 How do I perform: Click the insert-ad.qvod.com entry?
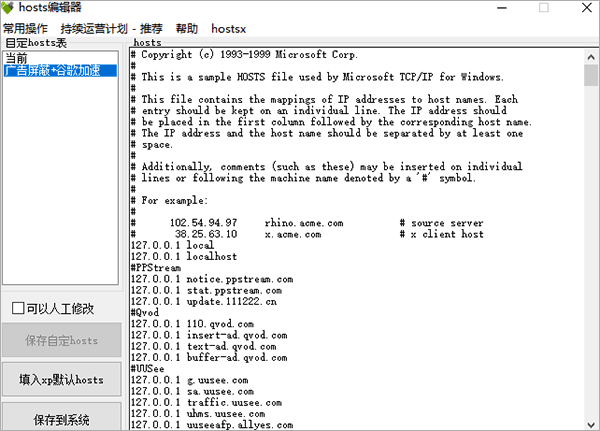click(209, 335)
